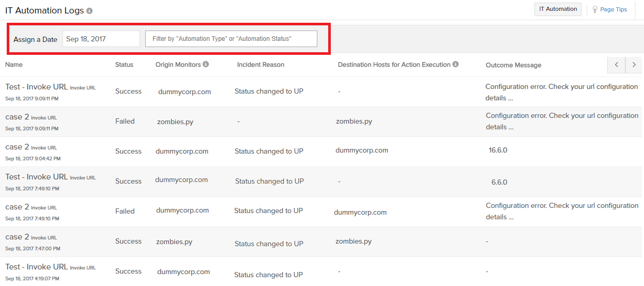The width and height of the screenshot is (644, 286).
Task: Click info icon next to Destination Hosts header
Action: (455, 65)
